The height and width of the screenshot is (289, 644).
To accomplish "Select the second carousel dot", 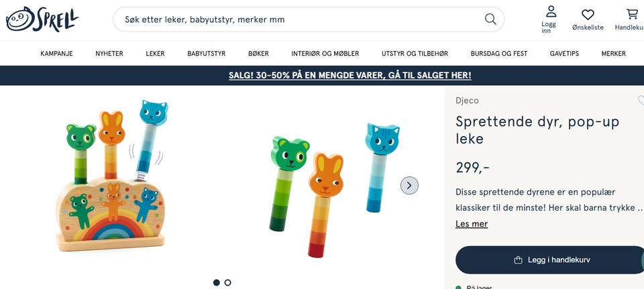I will click(x=228, y=282).
